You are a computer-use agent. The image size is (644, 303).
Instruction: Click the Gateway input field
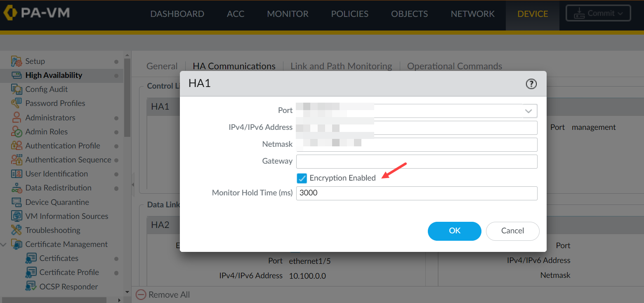(417, 161)
